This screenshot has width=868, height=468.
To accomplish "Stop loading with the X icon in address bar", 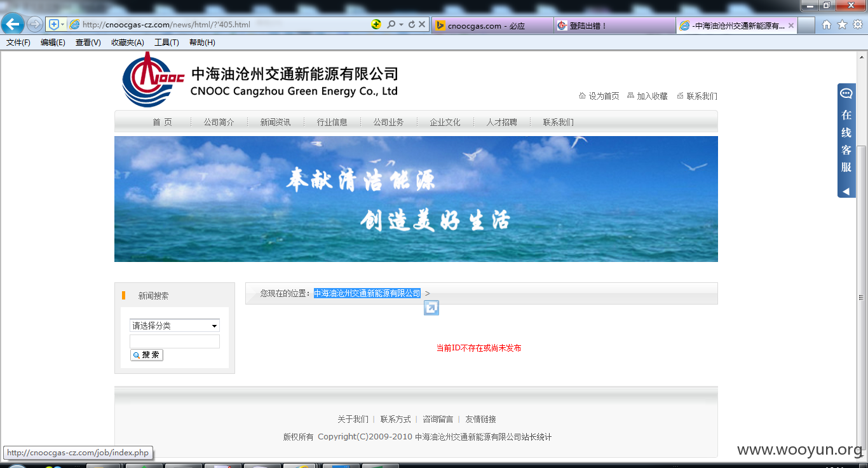I will pyautogui.click(x=422, y=25).
